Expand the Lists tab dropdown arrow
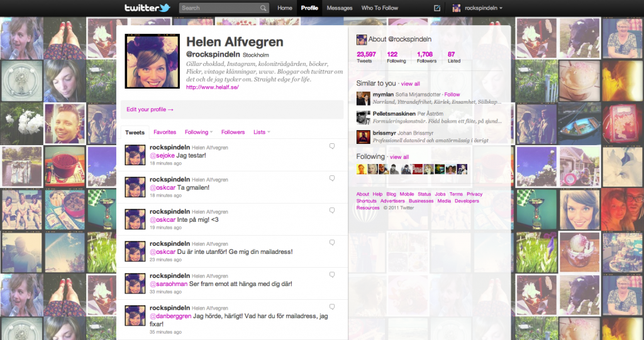 pyautogui.click(x=269, y=132)
